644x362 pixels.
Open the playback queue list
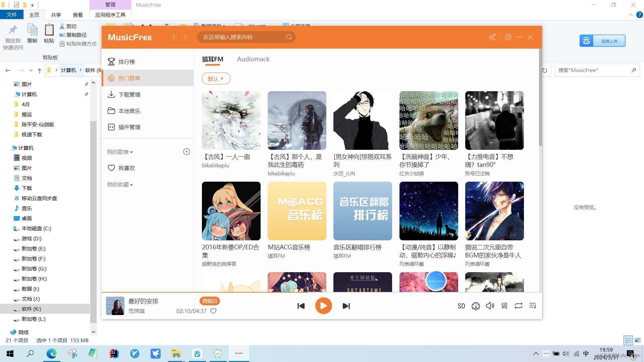(x=533, y=306)
